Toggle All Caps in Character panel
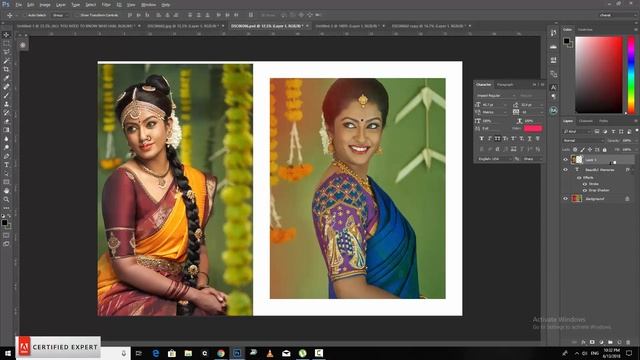This screenshot has width=640, height=360. click(x=498, y=139)
